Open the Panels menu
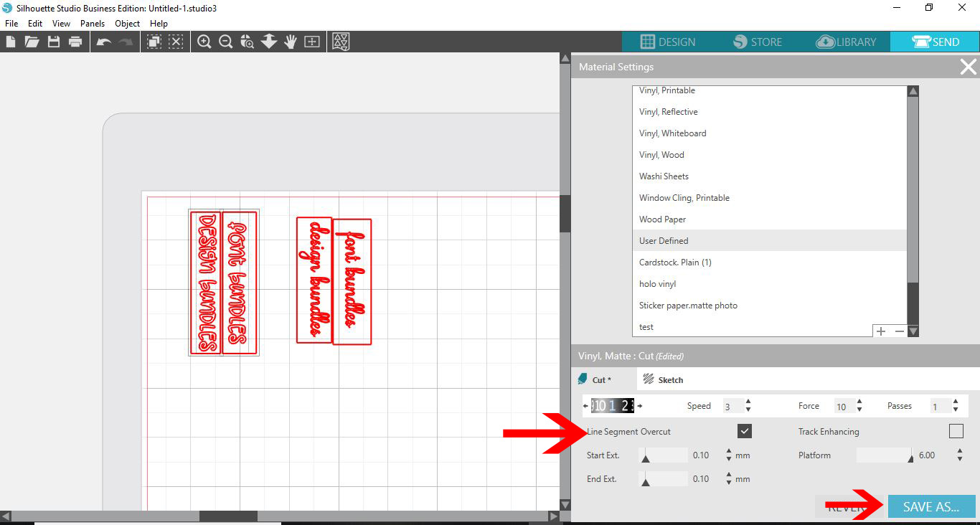 93,24
